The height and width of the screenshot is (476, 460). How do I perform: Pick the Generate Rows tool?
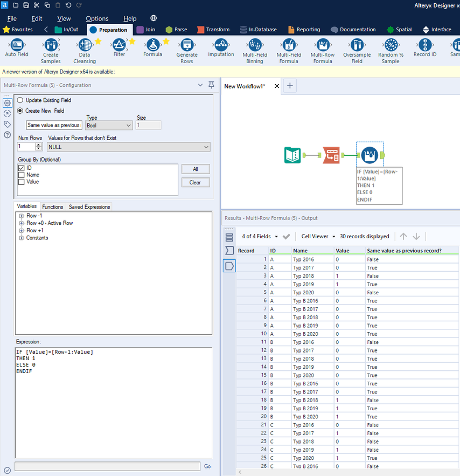coord(187,46)
